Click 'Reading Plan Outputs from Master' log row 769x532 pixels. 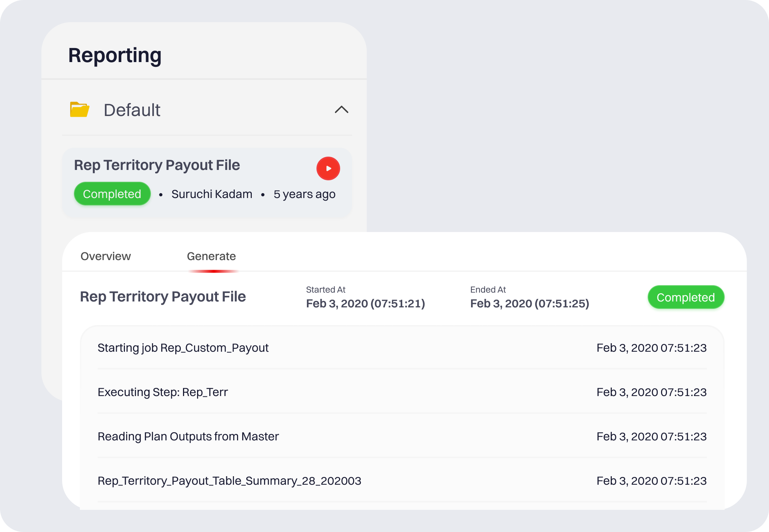[x=188, y=436]
